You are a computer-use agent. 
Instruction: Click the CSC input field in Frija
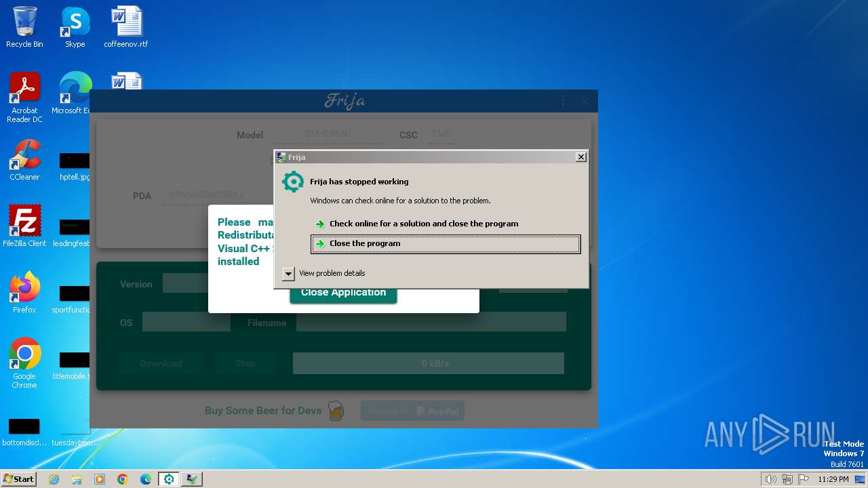[441, 135]
